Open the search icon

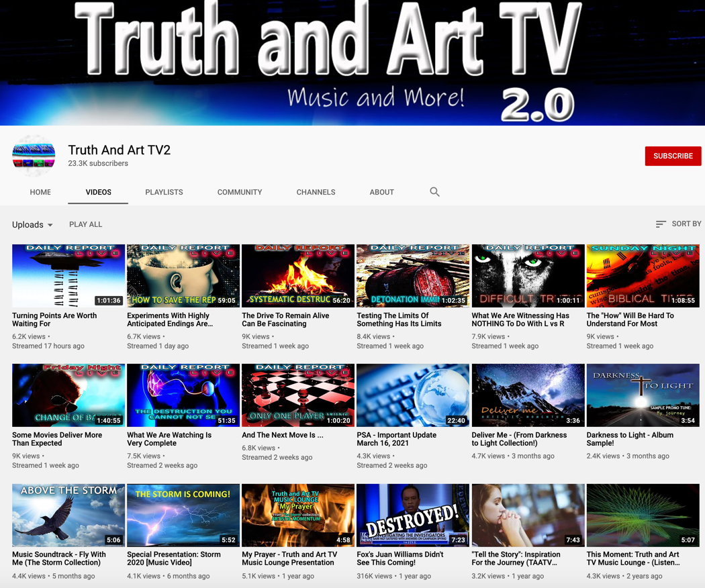[434, 192]
